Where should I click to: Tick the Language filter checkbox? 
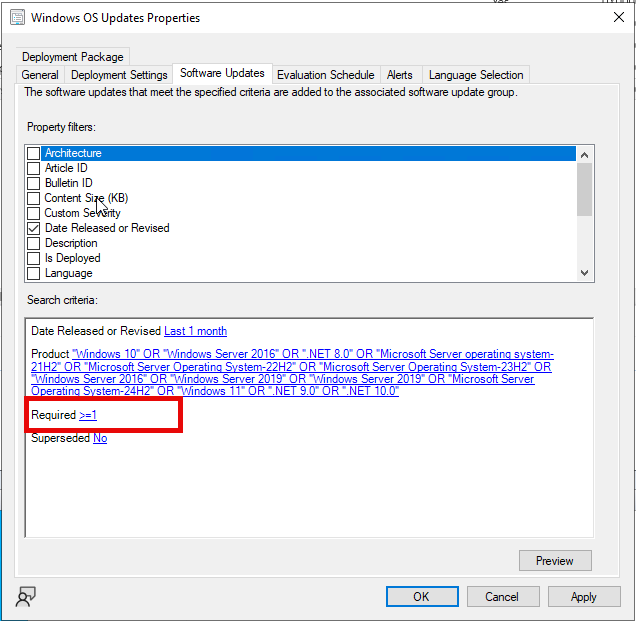click(x=34, y=273)
